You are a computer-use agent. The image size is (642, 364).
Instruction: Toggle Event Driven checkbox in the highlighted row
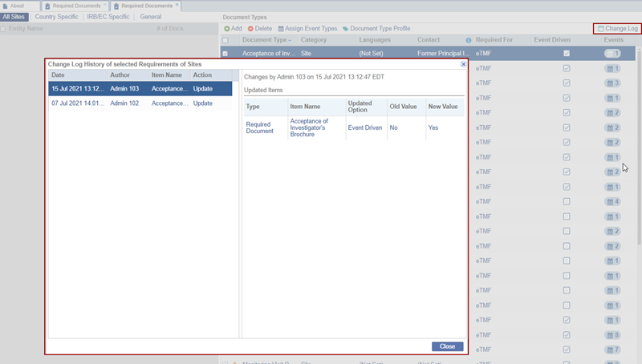[x=567, y=54]
